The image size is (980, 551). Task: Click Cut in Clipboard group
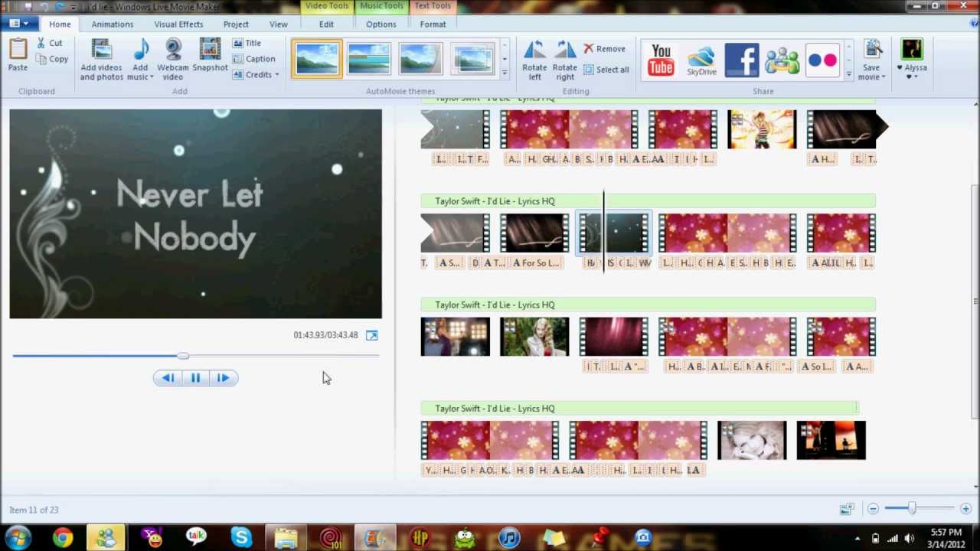[51, 43]
